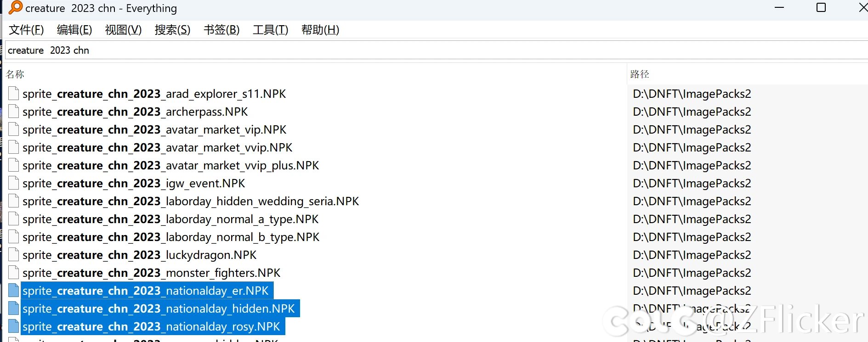868x342 pixels.
Task: Click file icon of igw_event.NPK
Action: tap(14, 183)
